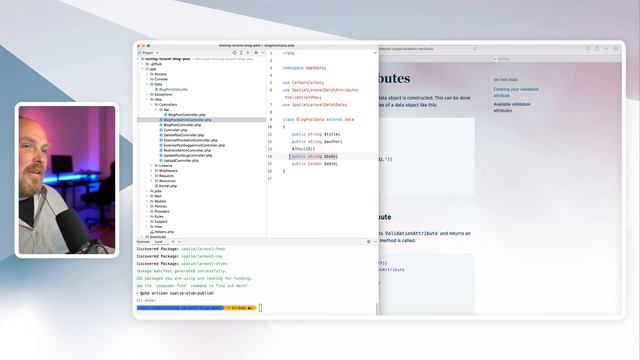Expand the Console folder

click(x=147, y=79)
